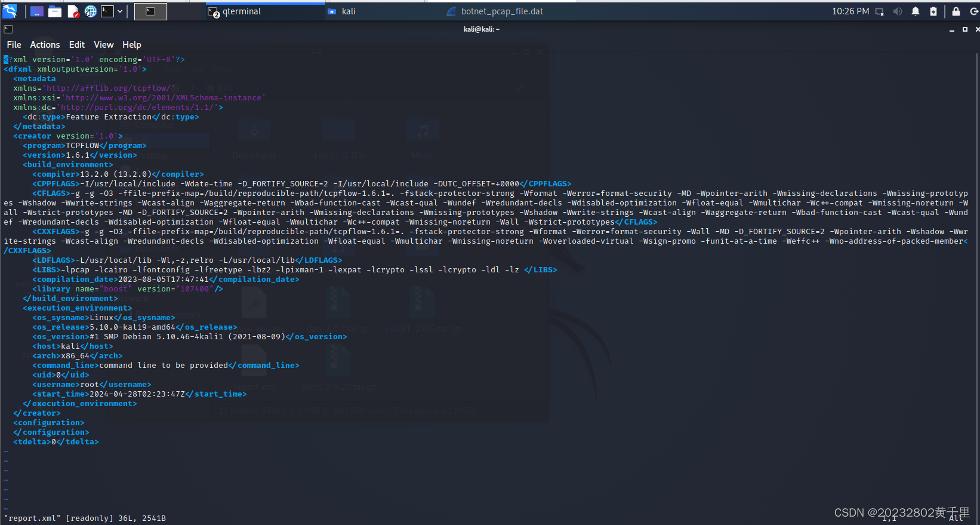Open notifications bell in tray

916,11
